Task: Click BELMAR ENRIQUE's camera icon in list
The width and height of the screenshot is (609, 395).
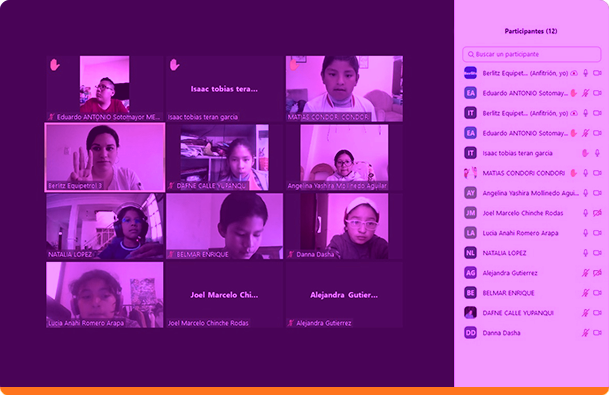Action: click(597, 293)
